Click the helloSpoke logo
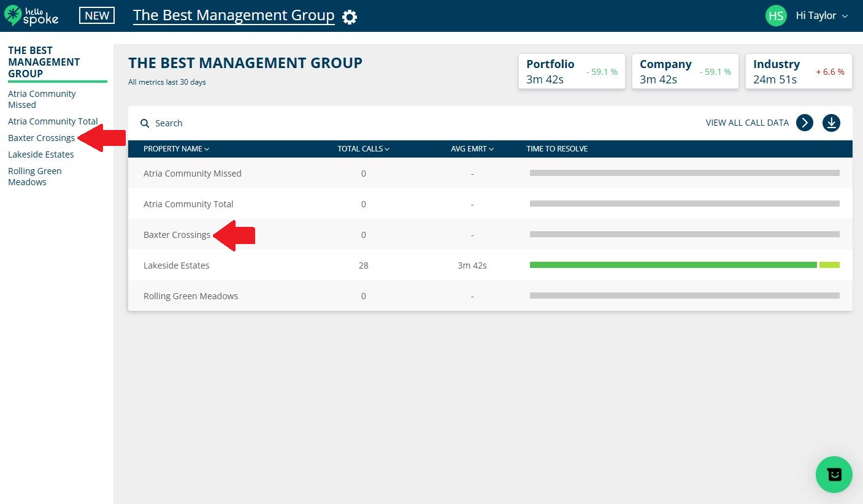 [x=31, y=15]
